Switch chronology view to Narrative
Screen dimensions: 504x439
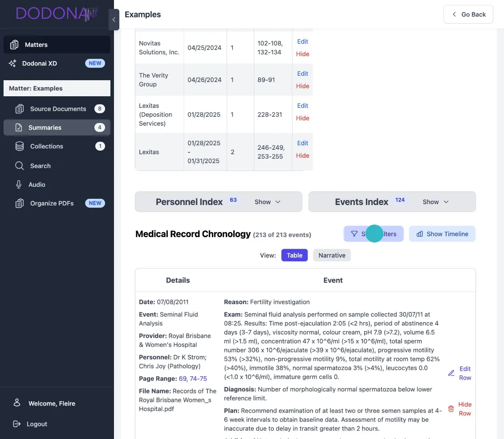[332, 255]
